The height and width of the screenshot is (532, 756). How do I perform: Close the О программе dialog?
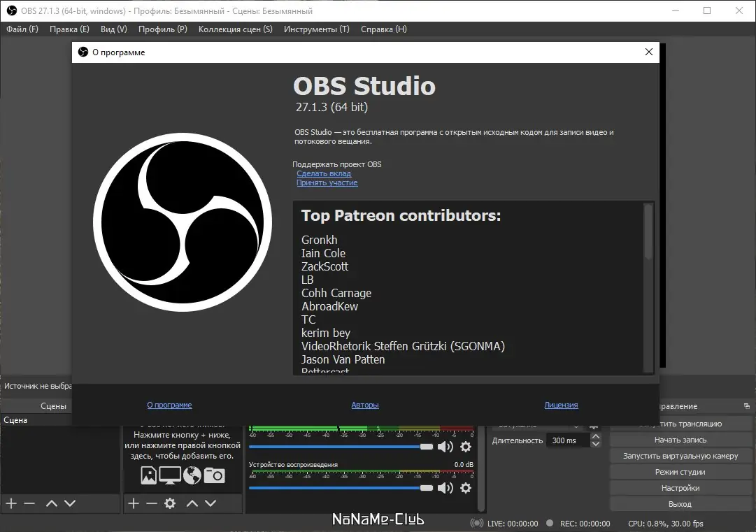[x=649, y=52]
